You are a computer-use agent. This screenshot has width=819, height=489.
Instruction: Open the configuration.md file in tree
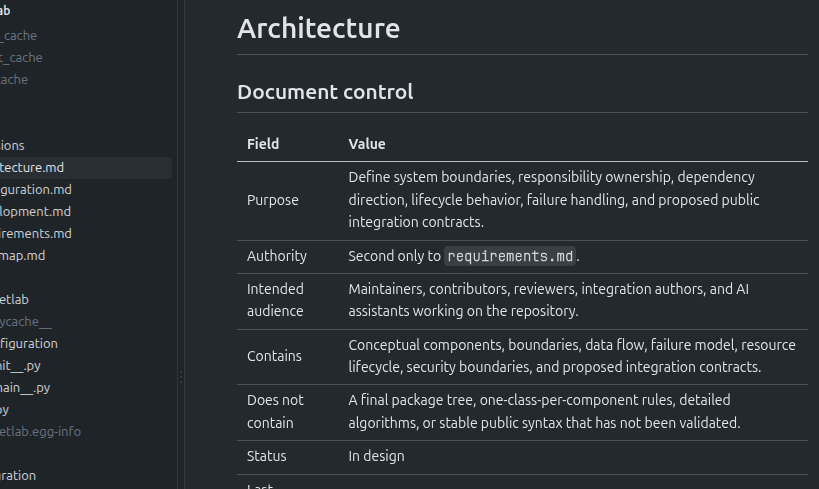tap(36, 190)
